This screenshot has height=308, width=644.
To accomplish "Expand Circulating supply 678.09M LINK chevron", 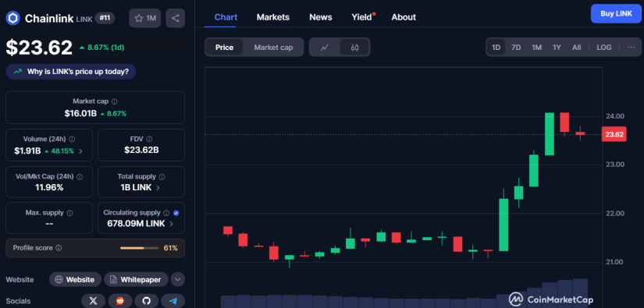I will (x=171, y=224).
